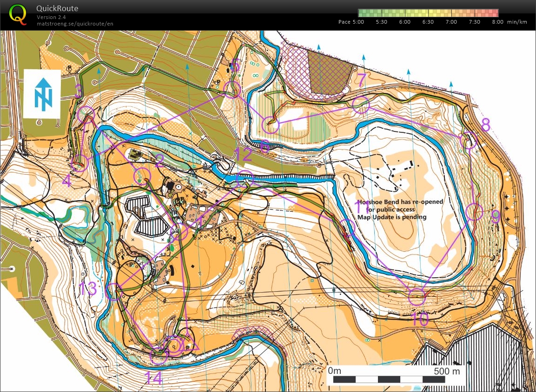
Task: Click the QuickRoute Q logo
Action: (x=18, y=14)
